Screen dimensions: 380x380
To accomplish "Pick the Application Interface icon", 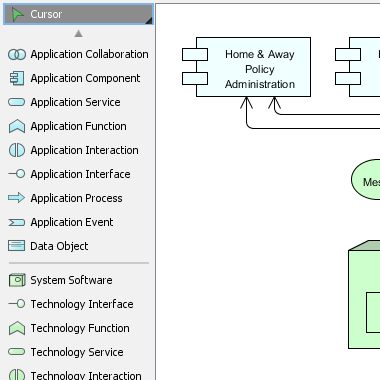I will coord(17,174).
